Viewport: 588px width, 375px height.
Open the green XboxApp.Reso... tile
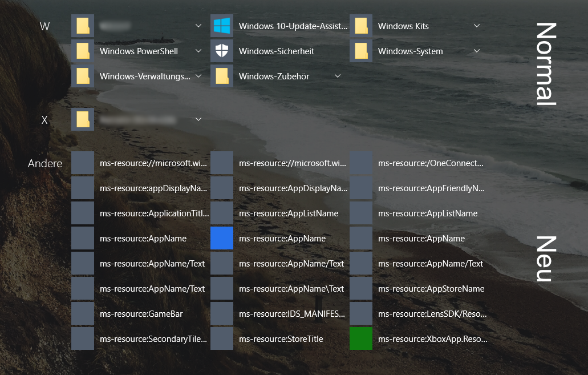(x=361, y=338)
